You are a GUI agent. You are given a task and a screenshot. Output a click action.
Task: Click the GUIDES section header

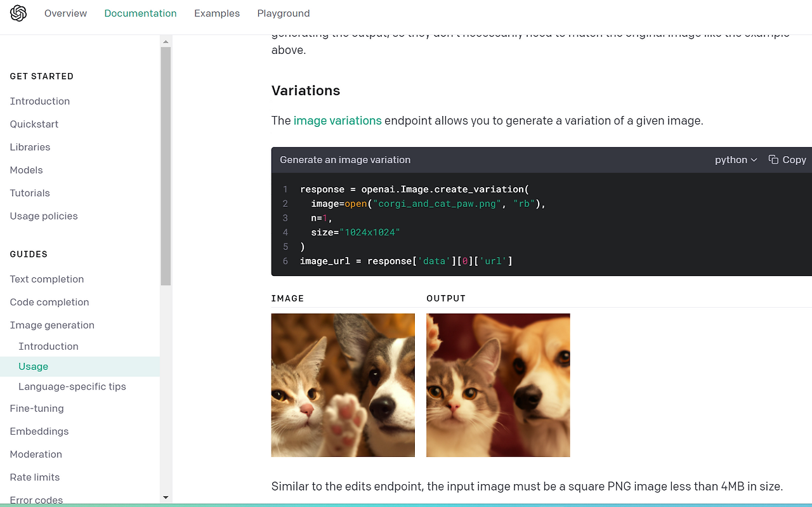29,254
